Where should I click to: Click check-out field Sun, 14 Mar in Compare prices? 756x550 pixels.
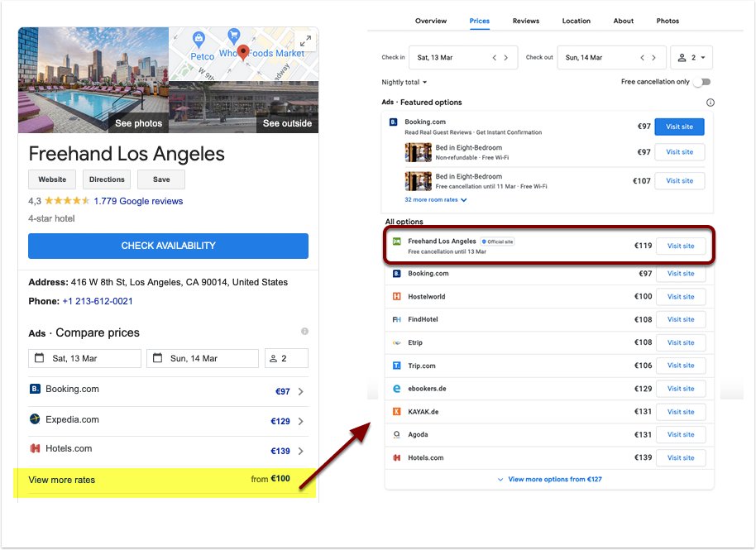tap(203, 358)
